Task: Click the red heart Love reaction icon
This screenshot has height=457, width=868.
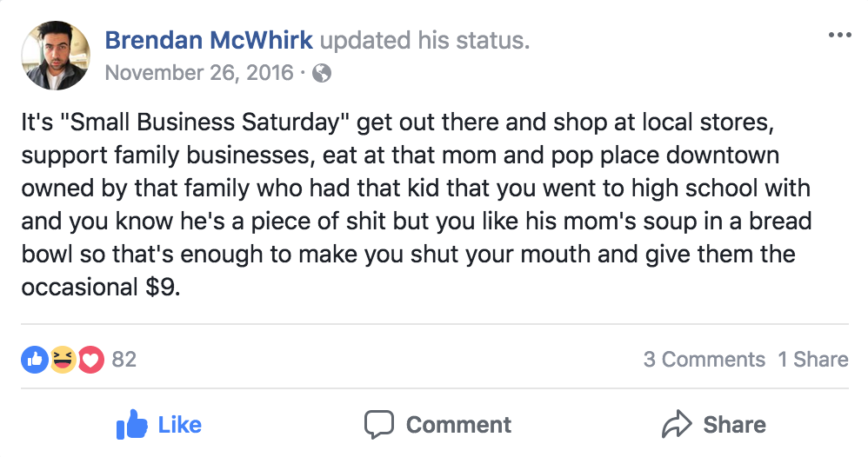Action: point(90,360)
